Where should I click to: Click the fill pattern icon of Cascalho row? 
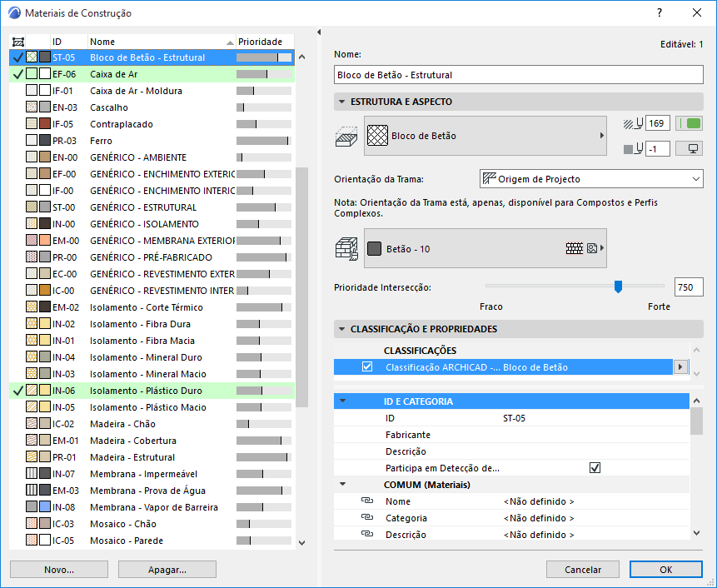32,107
